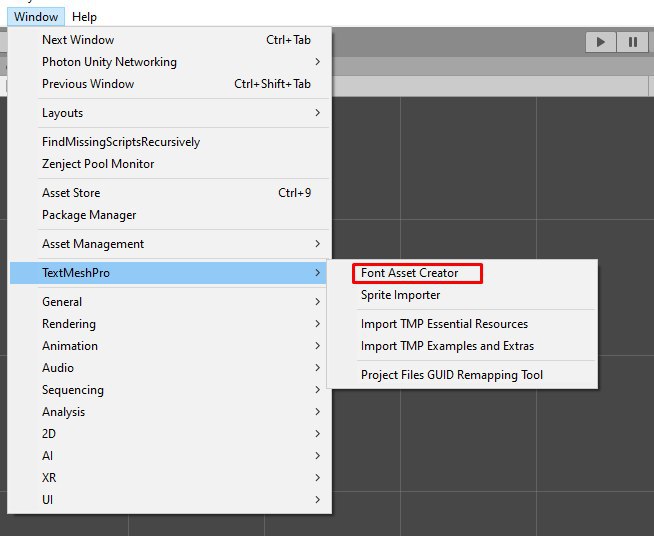Open Project Files GUID Remapping Tool

(x=462, y=375)
